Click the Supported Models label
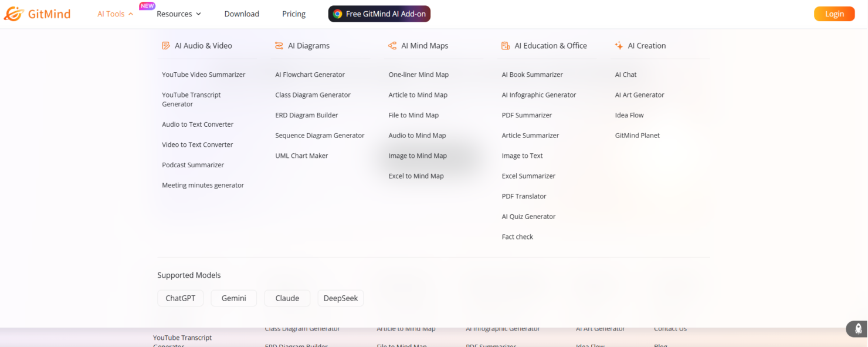Viewport: 868px width, 347px height. coord(189,275)
